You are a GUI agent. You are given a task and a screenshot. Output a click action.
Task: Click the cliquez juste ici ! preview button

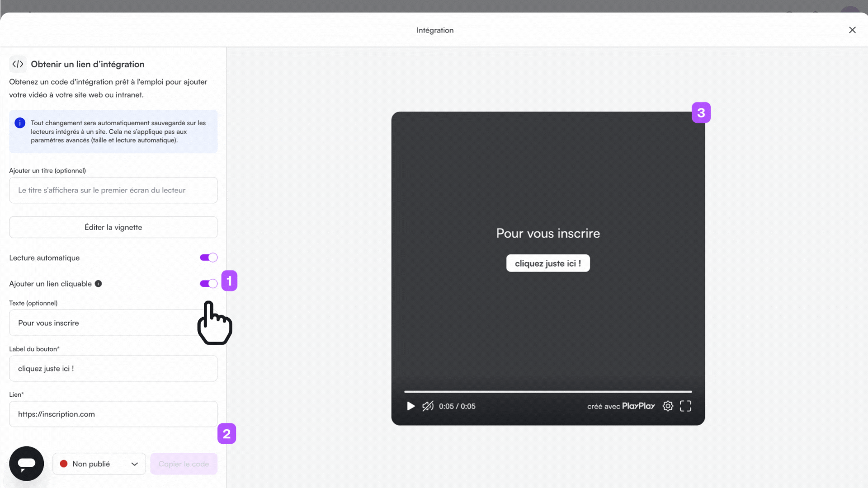[548, 263]
